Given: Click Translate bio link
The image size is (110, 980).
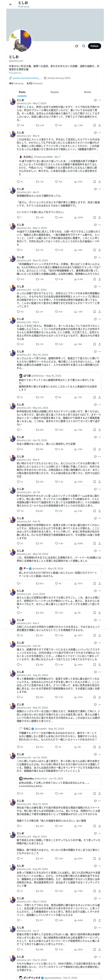Looking at the screenshot, I should (x=15, y=73).
